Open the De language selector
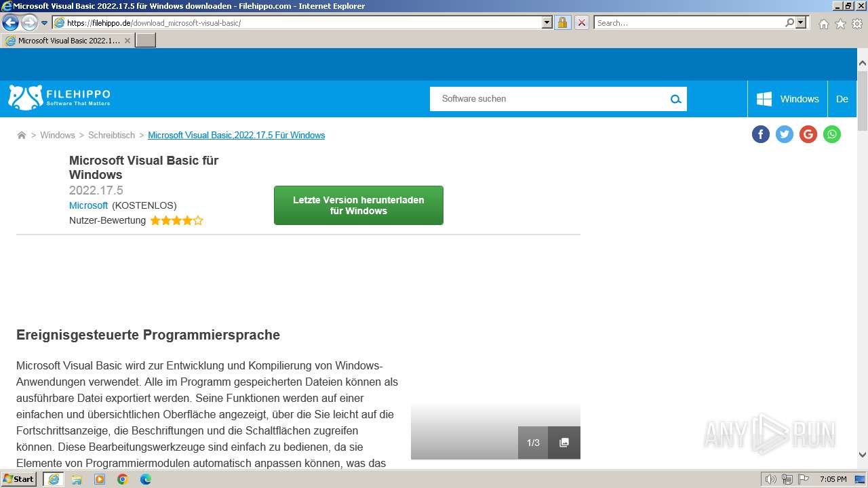The height and width of the screenshot is (488, 868). pyautogui.click(x=842, y=99)
